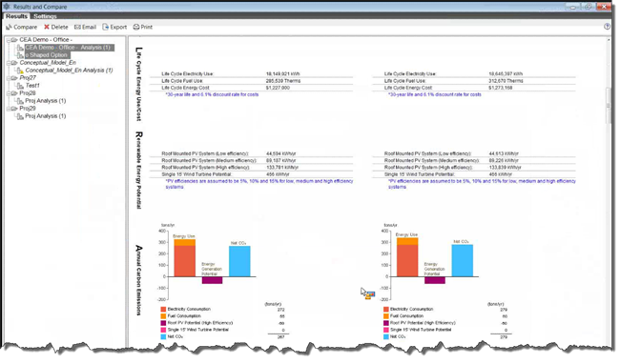Select the Test1 tree item
This screenshot has width=620, height=364.
click(x=32, y=85)
